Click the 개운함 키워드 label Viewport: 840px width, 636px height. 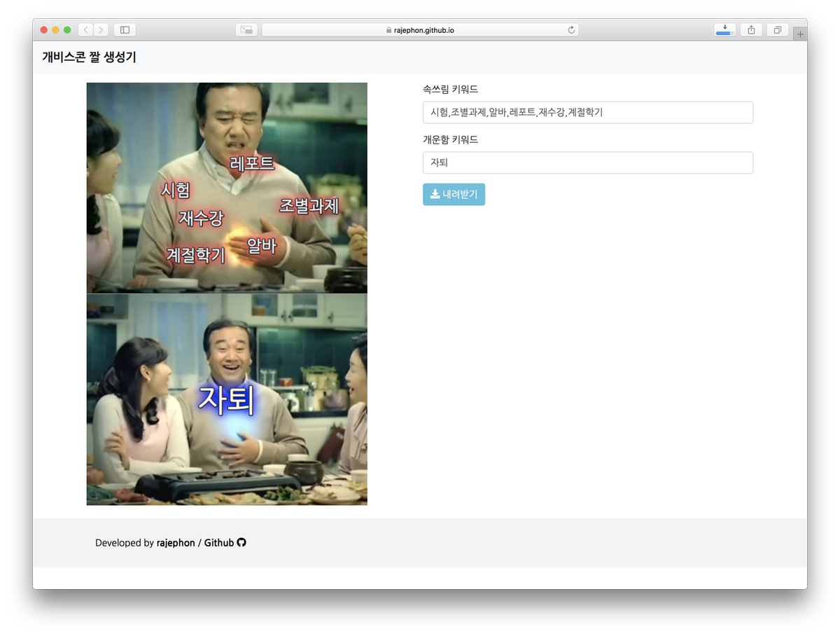point(451,139)
